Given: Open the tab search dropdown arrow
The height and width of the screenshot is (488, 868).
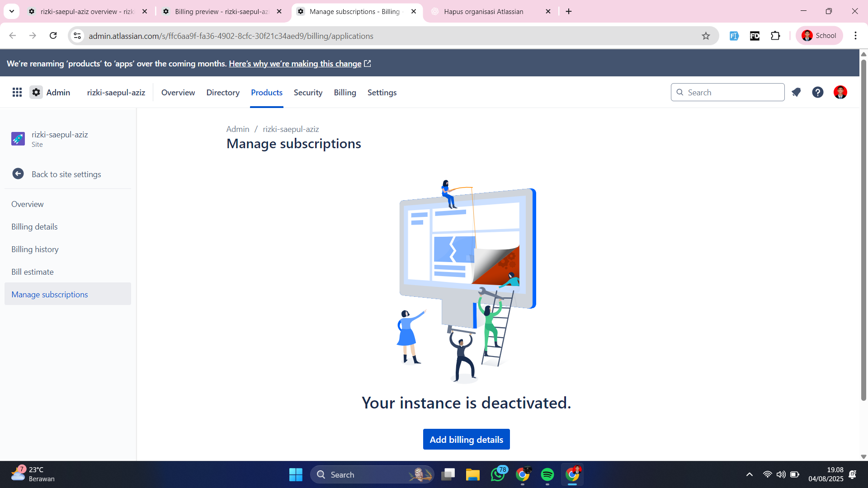Looking at the screenshot, I should tap(12, 11).
